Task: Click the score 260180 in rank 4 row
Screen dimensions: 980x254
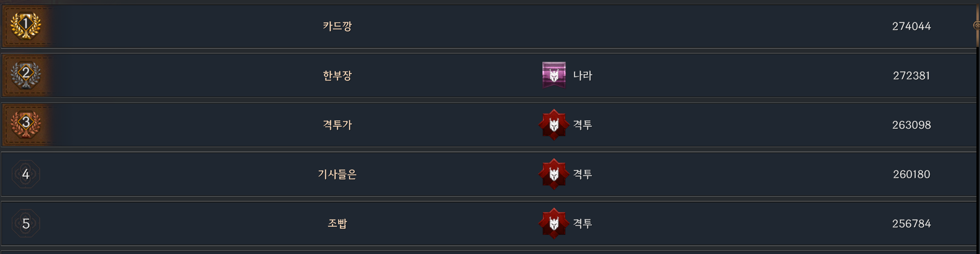Action: (x=911, y=174)
